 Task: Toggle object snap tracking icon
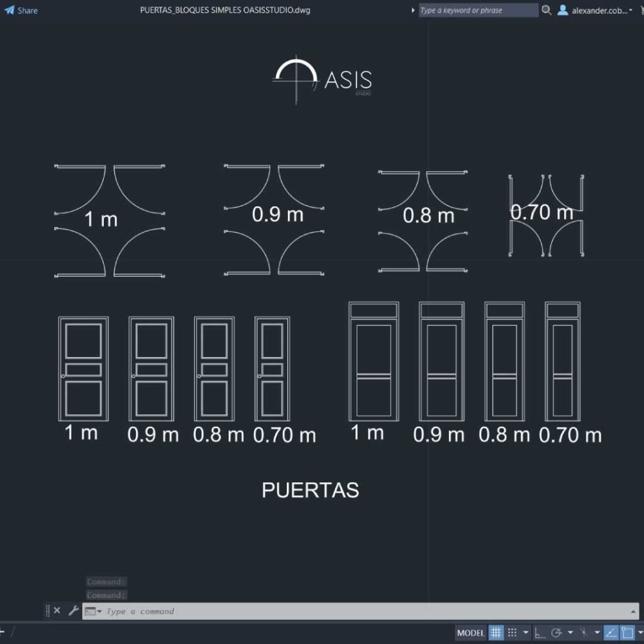611,633
